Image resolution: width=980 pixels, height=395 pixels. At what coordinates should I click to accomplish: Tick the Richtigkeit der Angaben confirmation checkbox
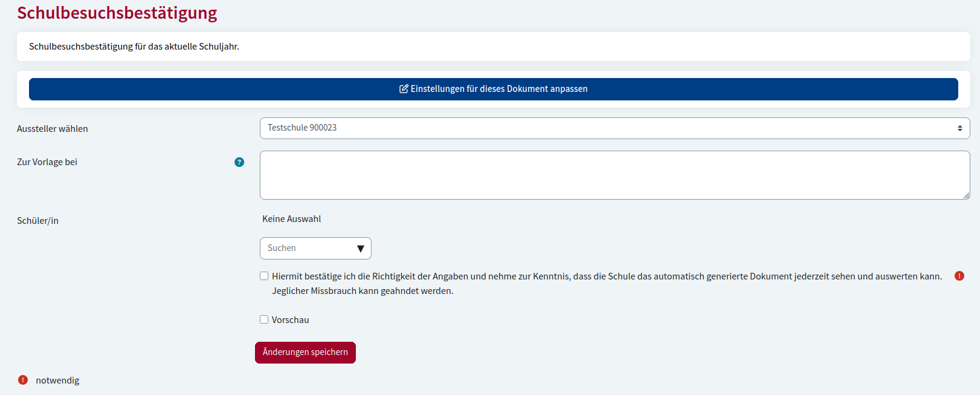[264, 276]
